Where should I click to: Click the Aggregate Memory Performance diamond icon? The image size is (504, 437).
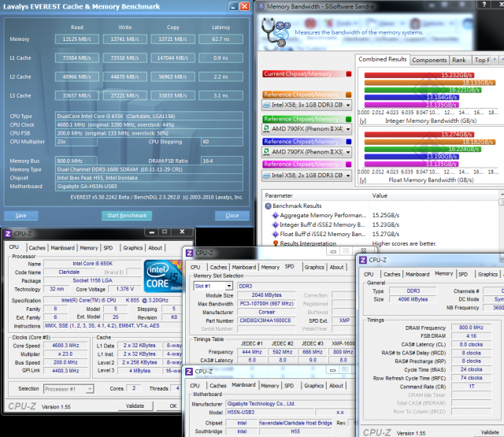tap(276, 215)
